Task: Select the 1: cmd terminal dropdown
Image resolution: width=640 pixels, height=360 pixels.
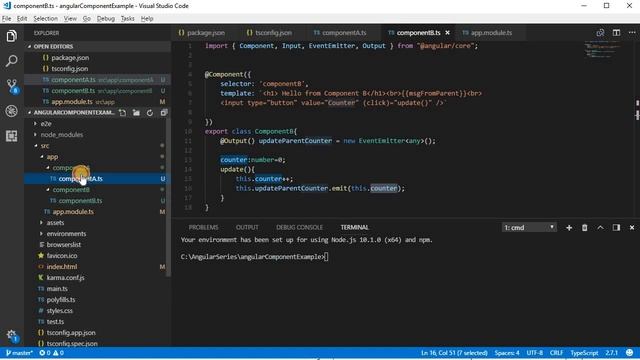Action: click(529, 227)
